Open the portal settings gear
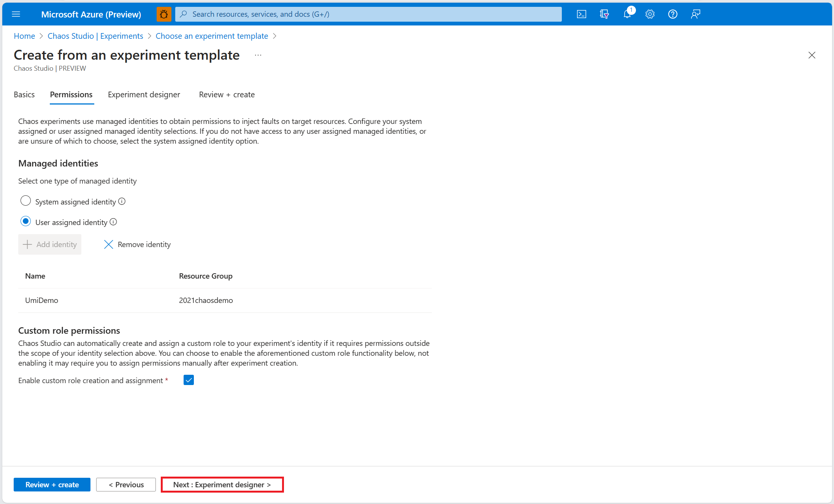The image size is (834, 504). (650, 14)
